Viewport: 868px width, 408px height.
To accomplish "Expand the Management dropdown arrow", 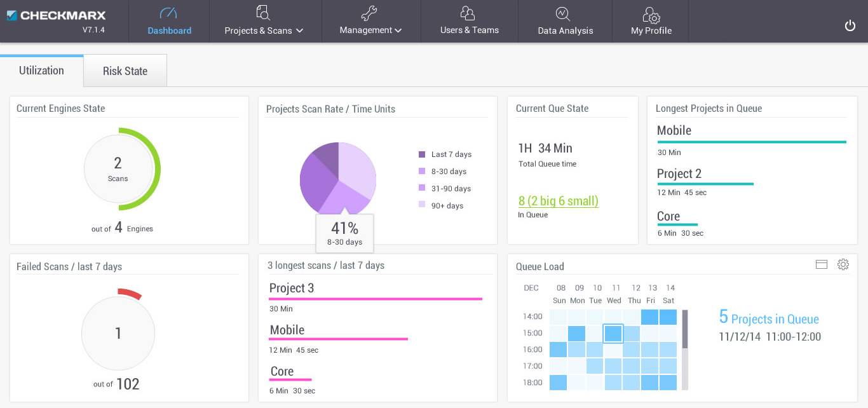I will [398, 31].
